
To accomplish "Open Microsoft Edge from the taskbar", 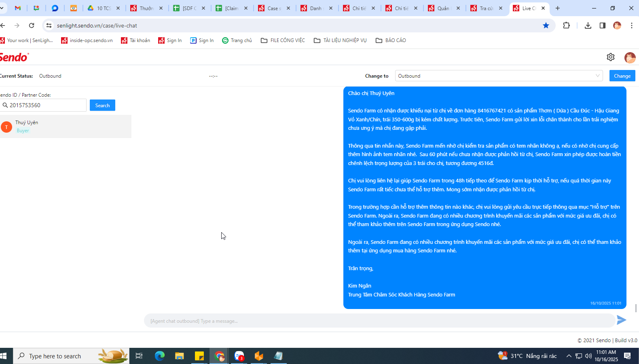I will 160,356.
